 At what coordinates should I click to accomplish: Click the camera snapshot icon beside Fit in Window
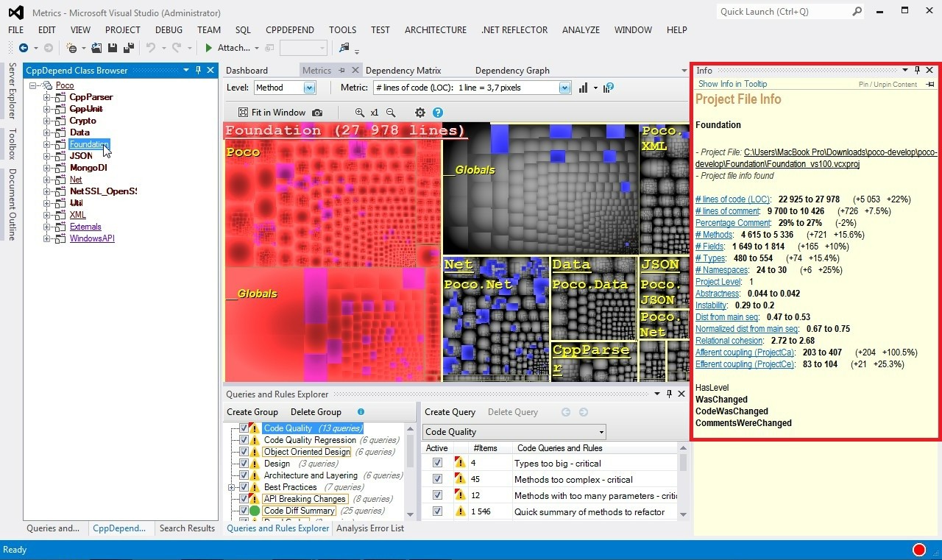[x=317, y=113]
